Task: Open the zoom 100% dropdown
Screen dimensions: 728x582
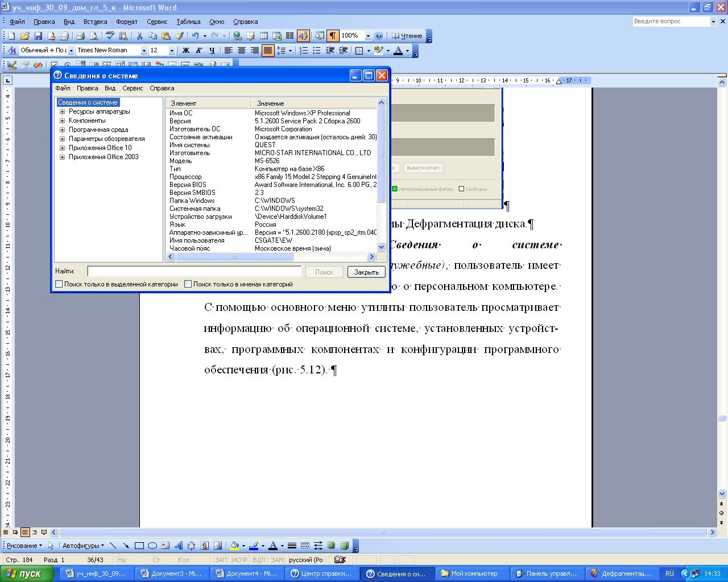Action: (x=368, y=36)
